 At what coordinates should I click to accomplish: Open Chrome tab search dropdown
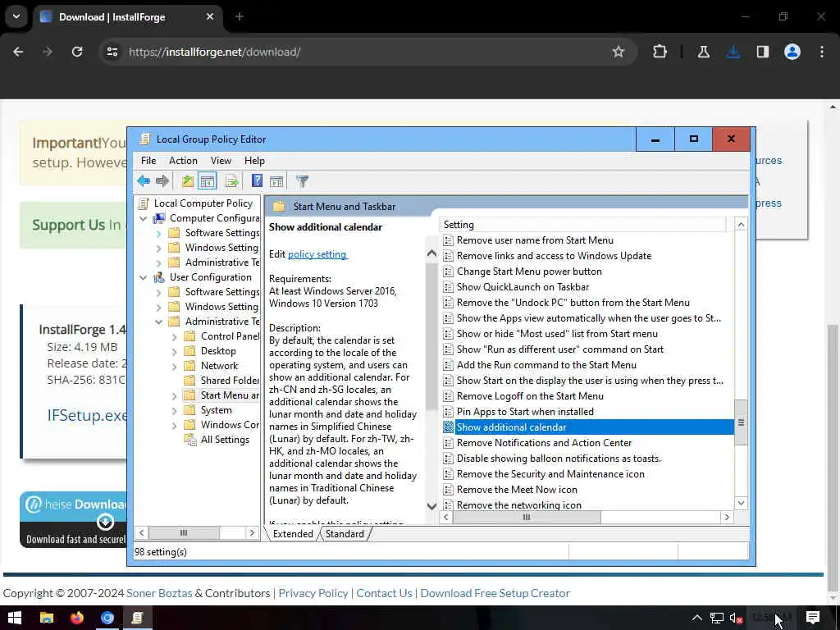click(16, 16)
